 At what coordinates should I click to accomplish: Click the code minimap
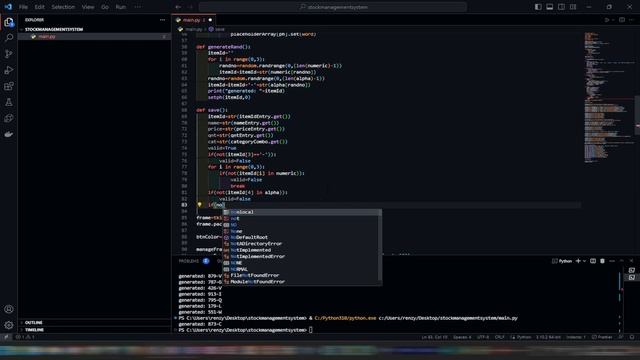point(608,97)
